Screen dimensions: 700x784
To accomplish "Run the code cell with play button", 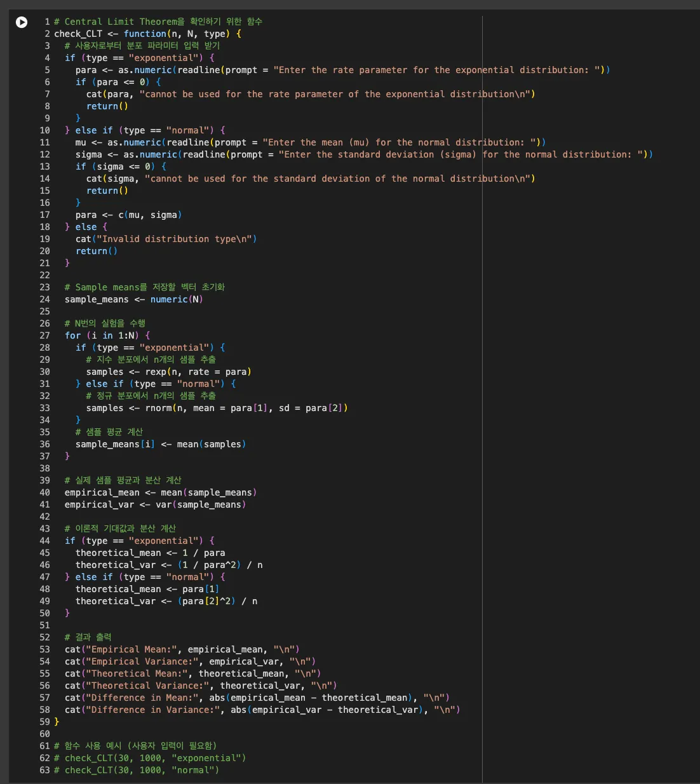I will 22,22.
